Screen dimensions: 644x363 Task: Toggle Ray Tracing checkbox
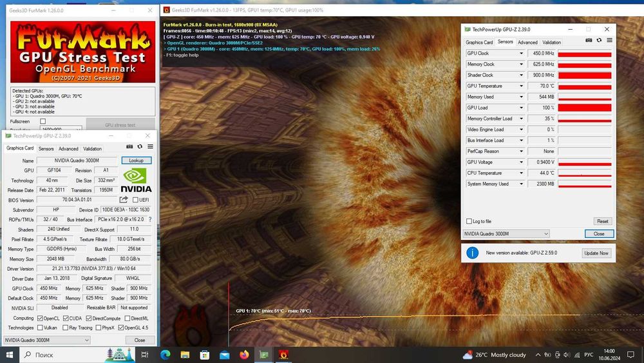65,328
